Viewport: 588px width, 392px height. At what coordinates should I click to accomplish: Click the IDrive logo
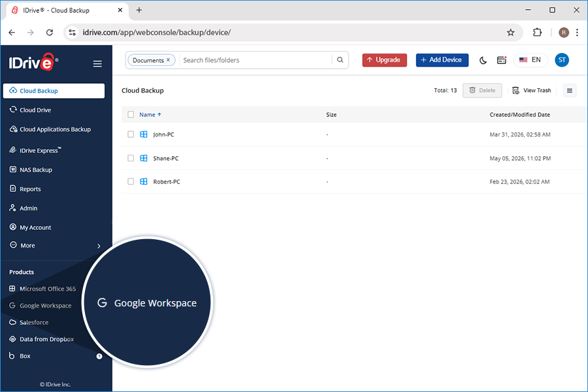pos(33,62)
